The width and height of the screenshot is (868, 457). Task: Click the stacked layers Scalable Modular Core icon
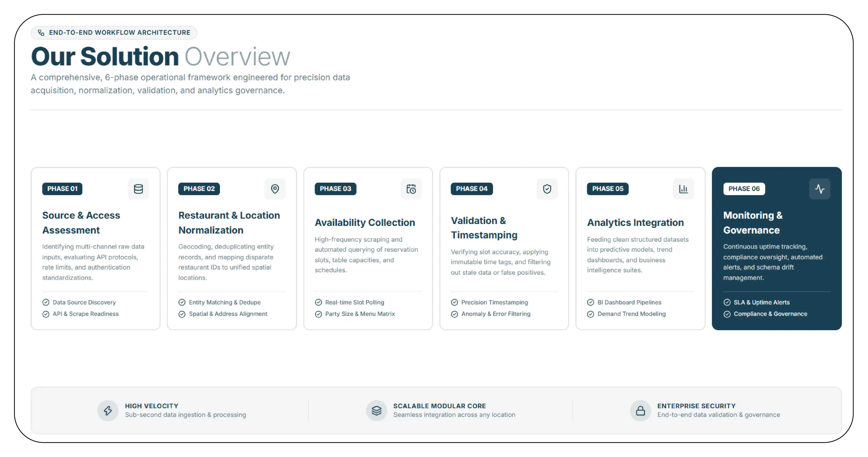click(376, 410)
